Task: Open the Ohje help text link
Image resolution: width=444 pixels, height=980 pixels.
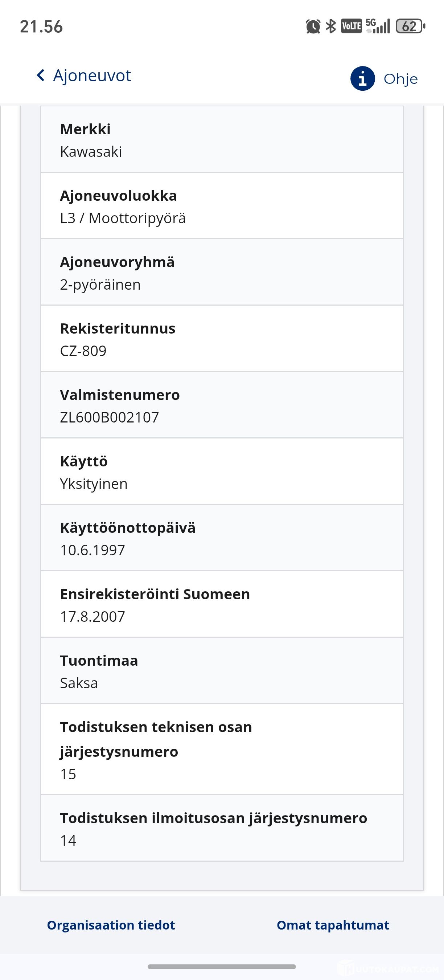Action: click(x=401, y=79)
